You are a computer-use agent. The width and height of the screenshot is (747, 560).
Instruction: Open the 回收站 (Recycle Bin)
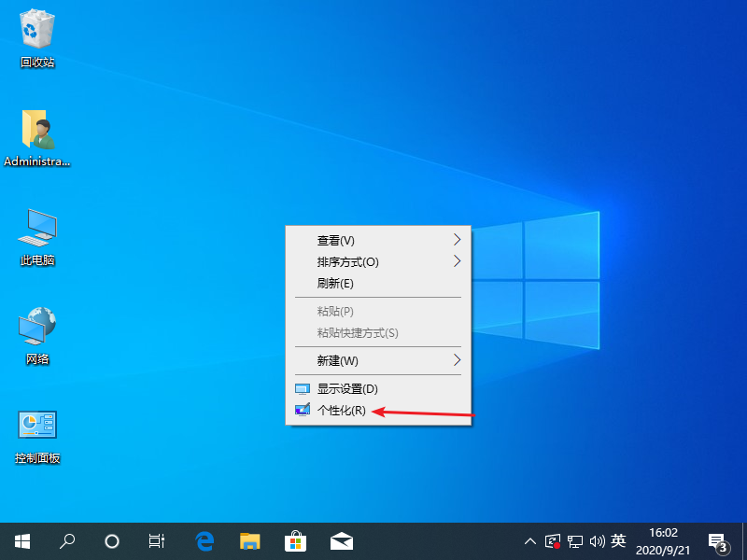[37, 33]
